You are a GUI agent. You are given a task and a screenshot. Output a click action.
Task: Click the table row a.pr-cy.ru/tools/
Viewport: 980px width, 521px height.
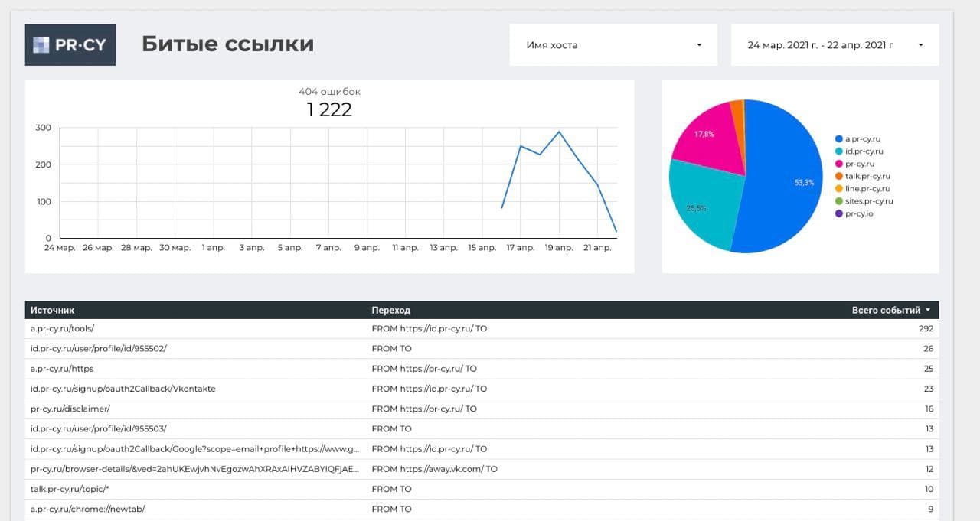(61, 328)
